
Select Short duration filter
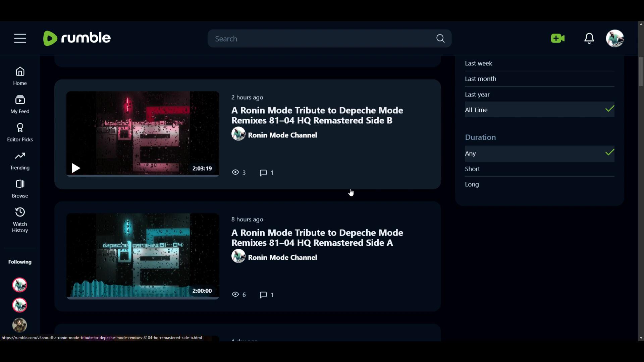[x=472, y=169]
